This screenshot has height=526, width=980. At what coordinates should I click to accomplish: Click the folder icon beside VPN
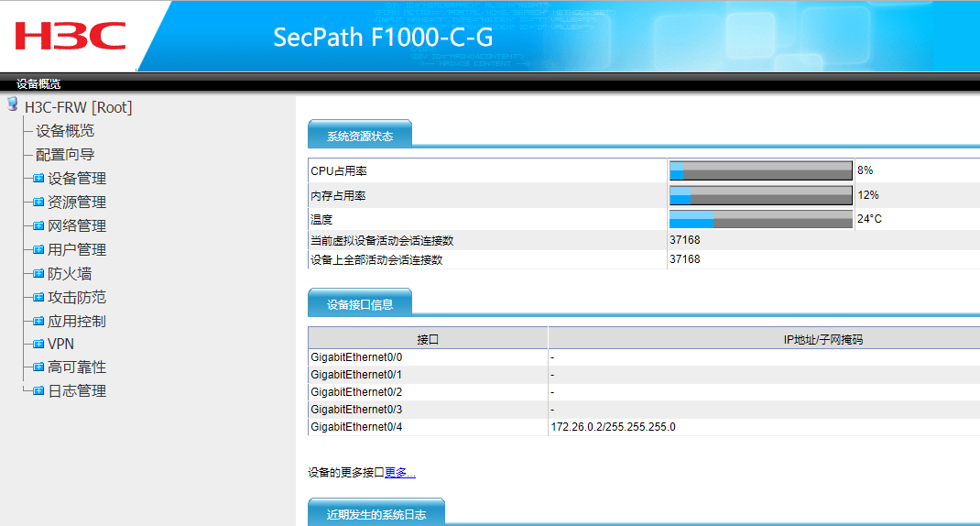pyautogui.click(x=38, y=344)
